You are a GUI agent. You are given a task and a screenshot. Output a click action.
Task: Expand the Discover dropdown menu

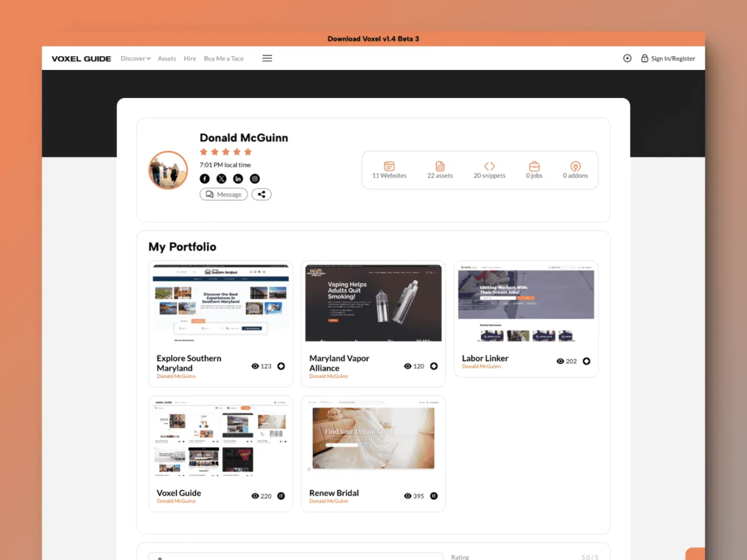(136, 58)
